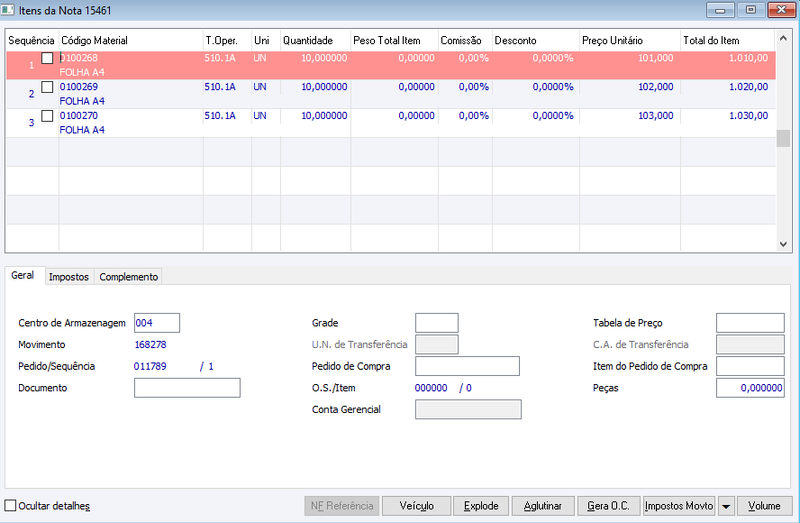800x523 pixels.
Task: Click unit price 102,000
Action: [656, 87]
